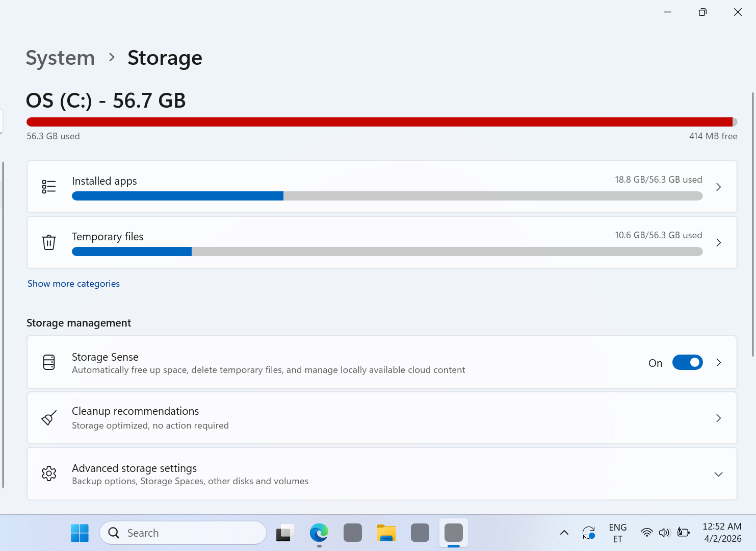Go back to System via breadcrumb
The width and height of the screenshot is (756, 551).
tap(60, 58)
